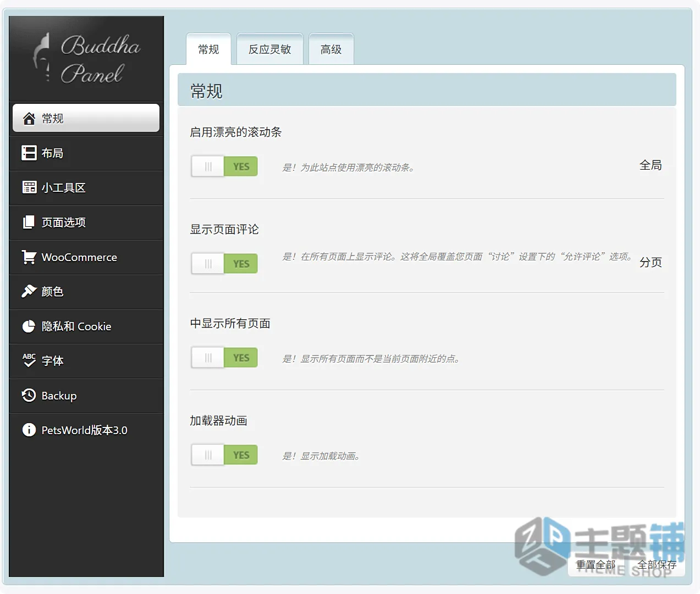Open the 小工具区 sidebar section

(x=86, y=188)
